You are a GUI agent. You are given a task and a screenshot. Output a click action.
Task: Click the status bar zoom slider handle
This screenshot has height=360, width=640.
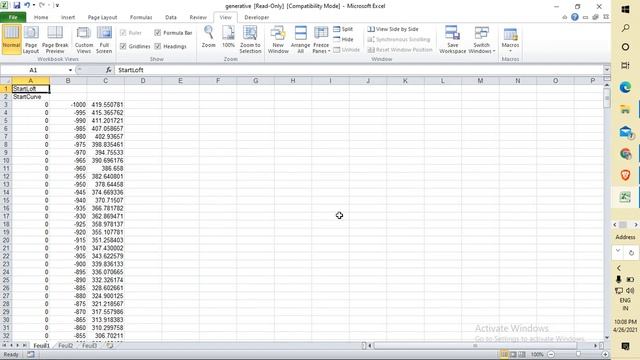coord(578,354)
